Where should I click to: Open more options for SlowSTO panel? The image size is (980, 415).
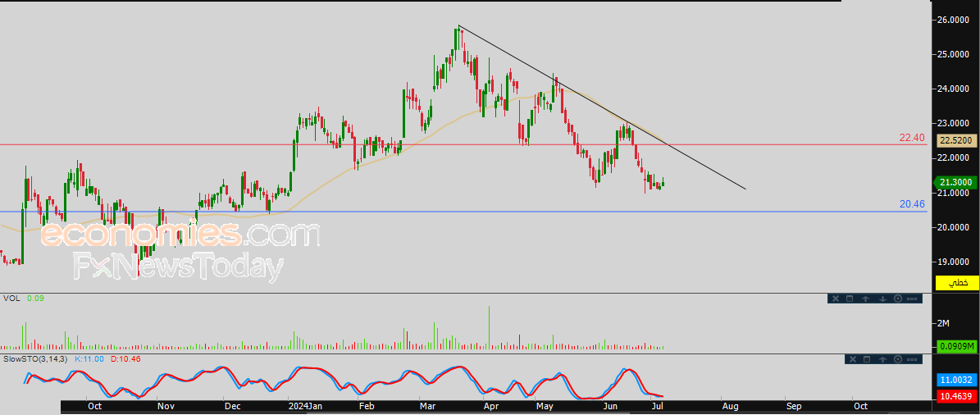click(912, 359)
